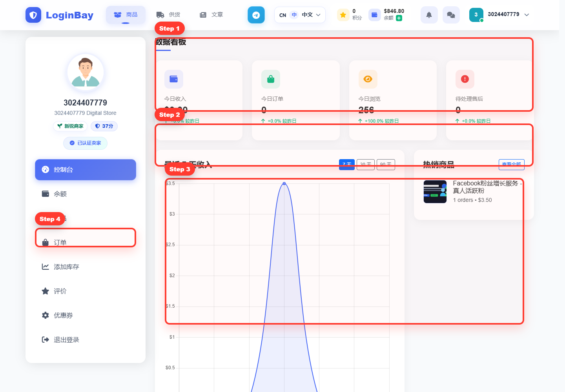Screen dimensions: 565x392
Task: Click the LoginBay shield logo
Action: pyautogui.click(x=33, y=15)
